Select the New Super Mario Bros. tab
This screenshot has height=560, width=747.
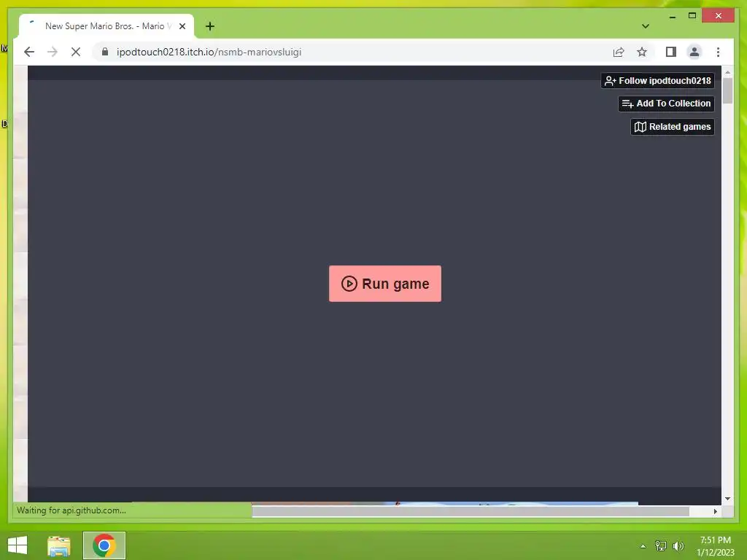coord(107,27)
